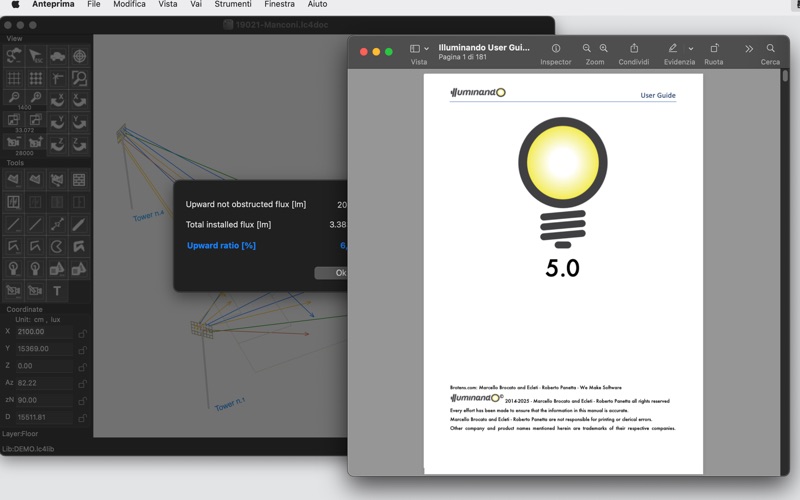Select the first window tool icon
The height and width of the screenshot is (500, 800).
click(x=13, y=202)
